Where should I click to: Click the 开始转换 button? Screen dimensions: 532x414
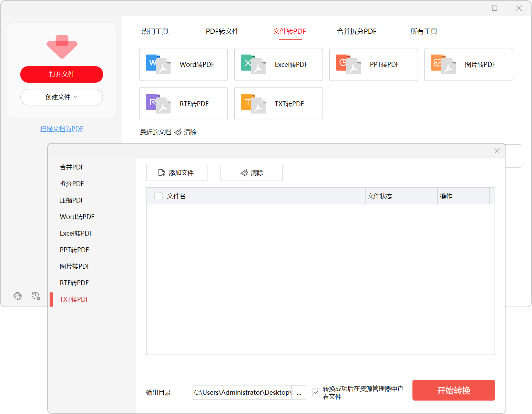click(454, 390)
